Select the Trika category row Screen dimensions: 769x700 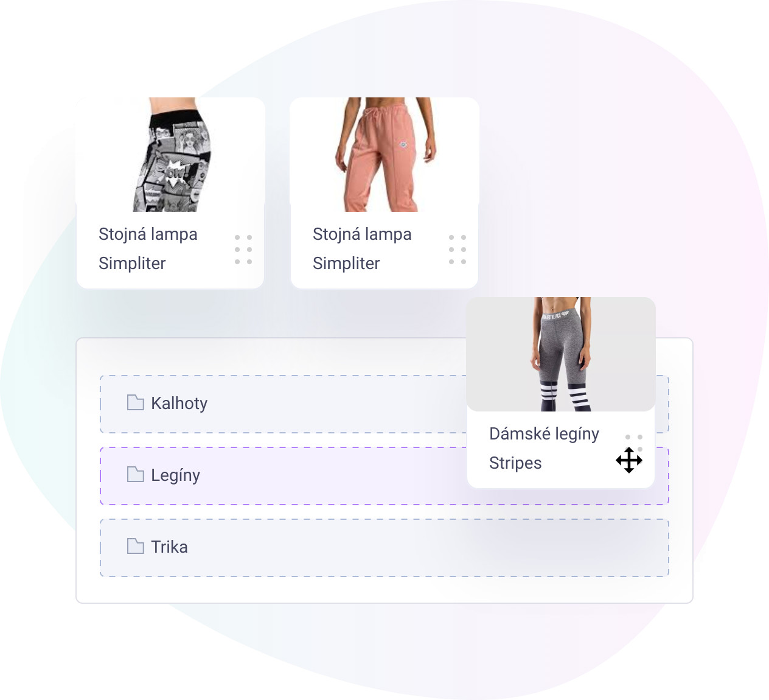(x=384, y=548)
